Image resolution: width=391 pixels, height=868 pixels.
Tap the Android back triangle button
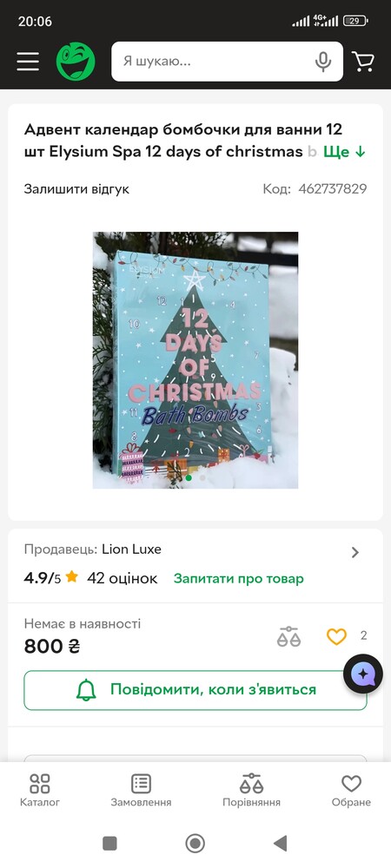281,843
